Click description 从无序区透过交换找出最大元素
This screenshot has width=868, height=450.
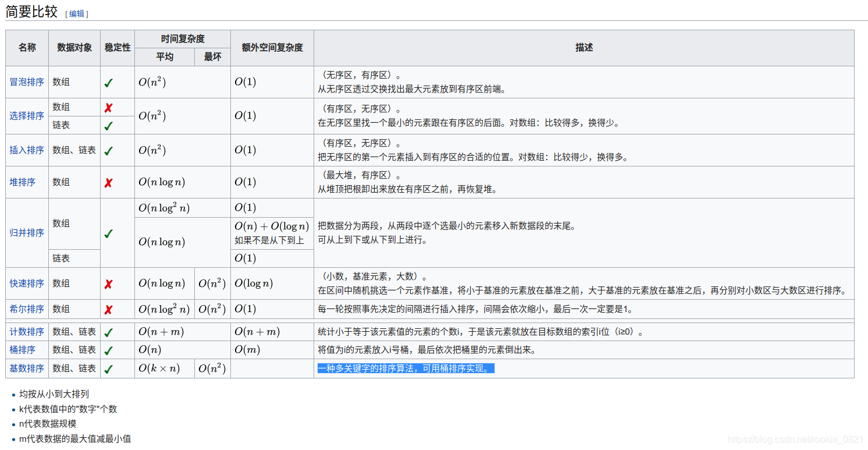point(412,89)
